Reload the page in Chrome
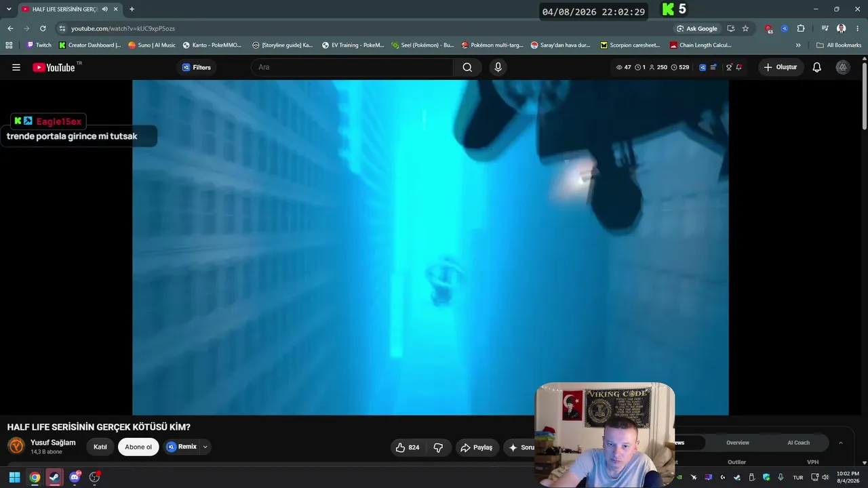This screenshot has height=488, width=868. (x=43, y=28)
